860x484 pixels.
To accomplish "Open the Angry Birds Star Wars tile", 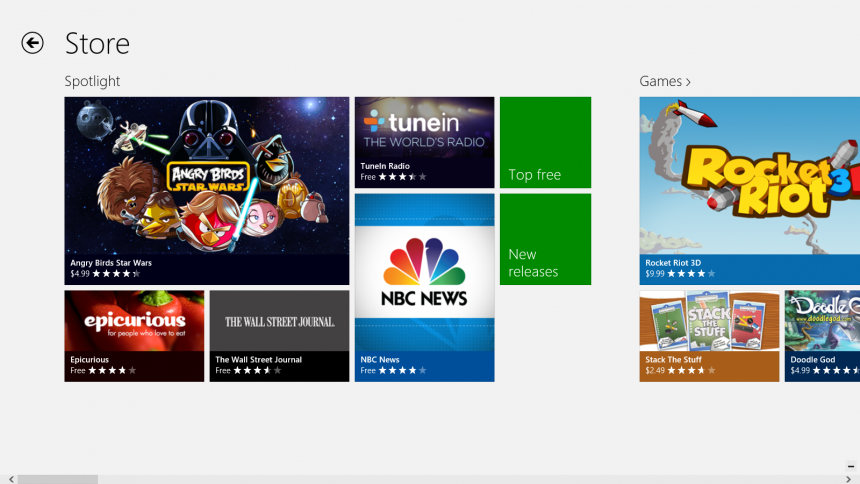I will click(x=207, y=191).
